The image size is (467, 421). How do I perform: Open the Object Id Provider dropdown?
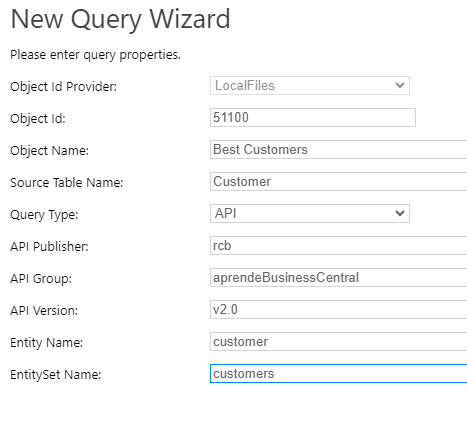tap(310, 86)
